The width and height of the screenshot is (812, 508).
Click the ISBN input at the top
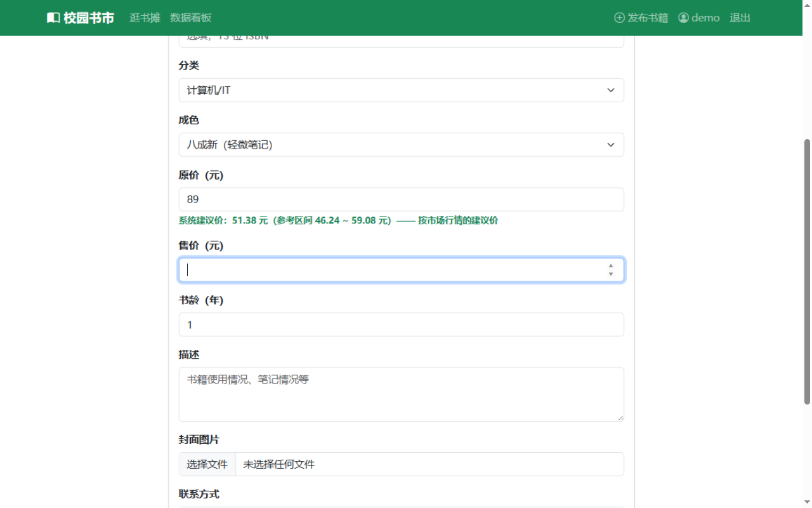point(401,41)
